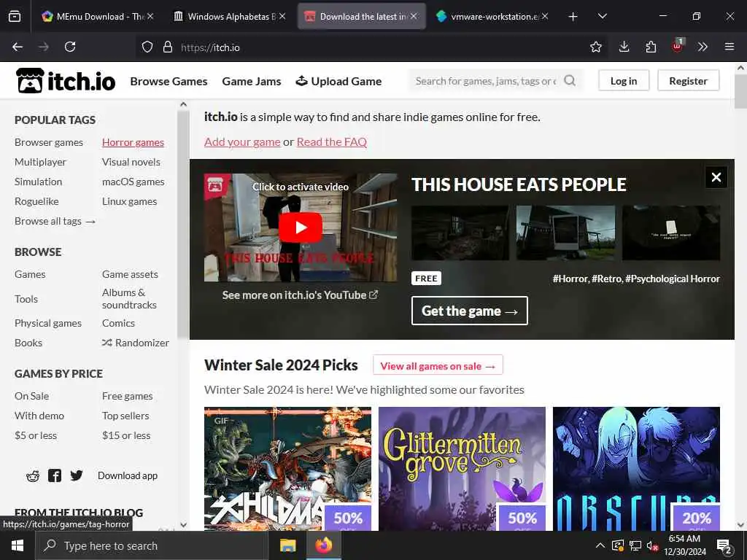Click the site security padlock

167,47
